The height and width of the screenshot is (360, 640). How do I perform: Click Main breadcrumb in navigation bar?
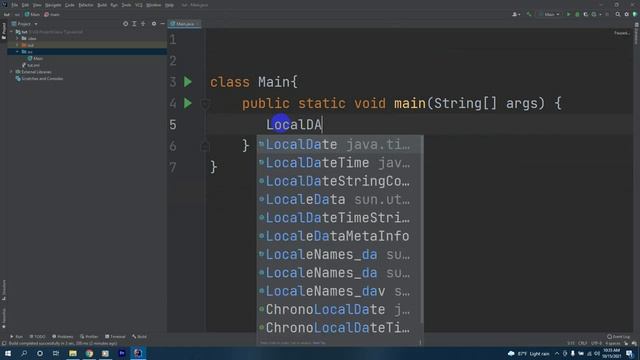click(x=33, y=14)
